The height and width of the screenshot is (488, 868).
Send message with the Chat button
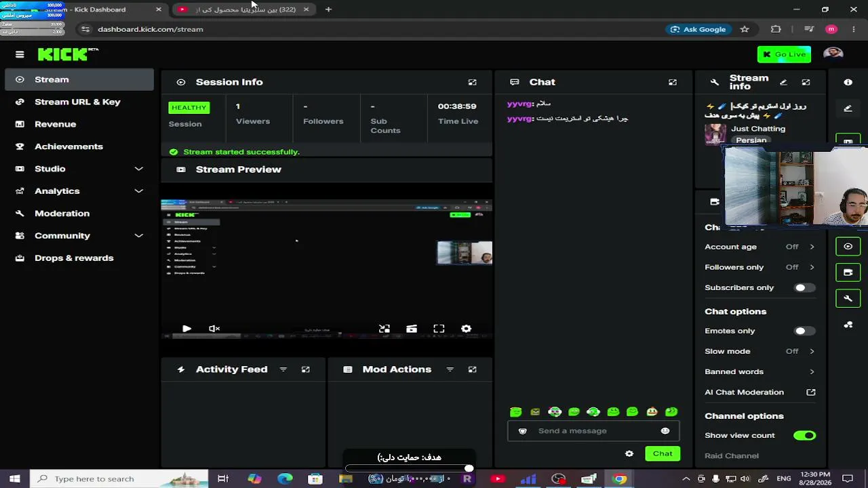663,453
